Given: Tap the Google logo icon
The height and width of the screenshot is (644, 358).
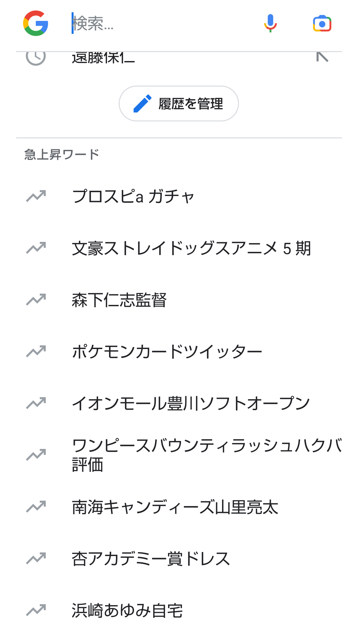Looking at the screenshot, I should tap(36, 23).
